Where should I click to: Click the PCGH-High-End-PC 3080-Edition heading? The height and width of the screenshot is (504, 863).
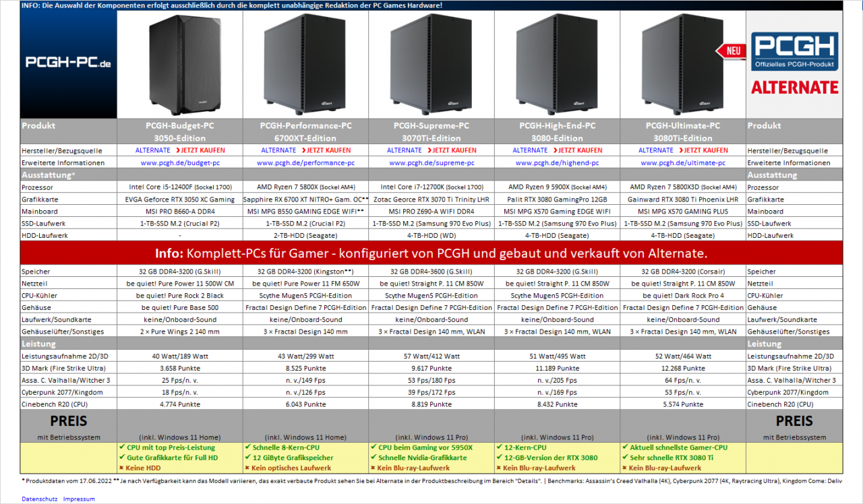558,132
